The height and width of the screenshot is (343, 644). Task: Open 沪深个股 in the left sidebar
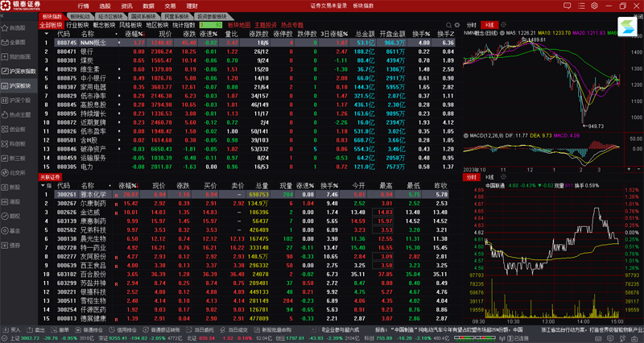(15, 100)
